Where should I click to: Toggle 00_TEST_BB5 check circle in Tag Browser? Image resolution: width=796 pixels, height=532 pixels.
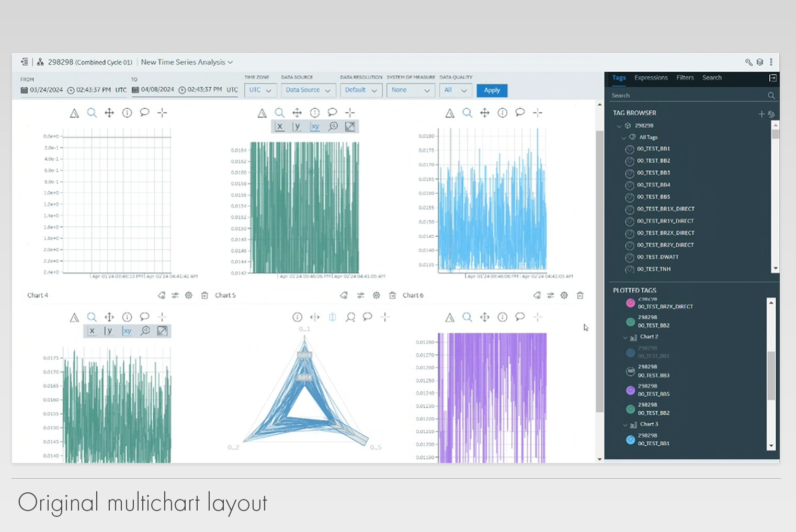coord(630,198)
